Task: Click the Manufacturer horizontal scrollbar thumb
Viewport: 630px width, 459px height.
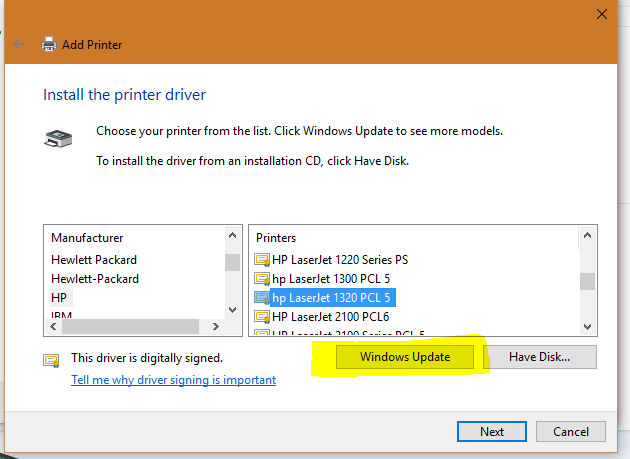Action: pos(130,326)
